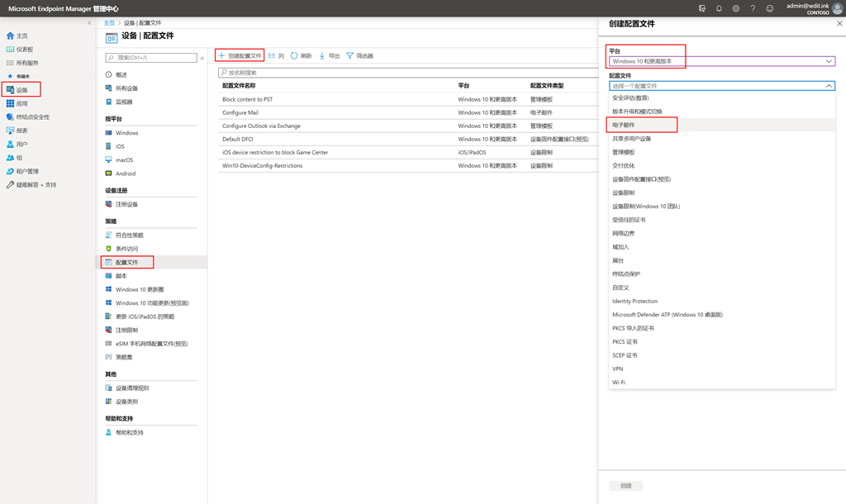Screen dimensions: 846x504
Task: Select the Android platform entry
Action: click(x=126, y=174)
